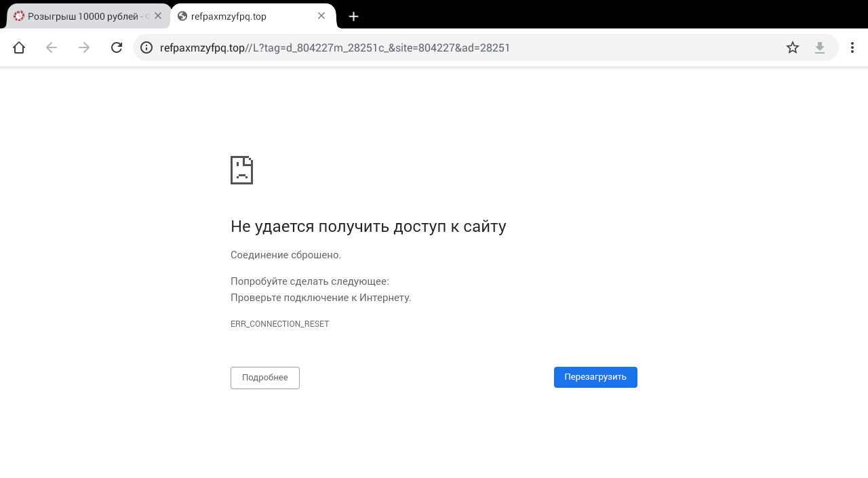Screen dimensions: 868x478
Task: Click favicon of Розыгрыш 10000 рублей tab
Action: 19,16
